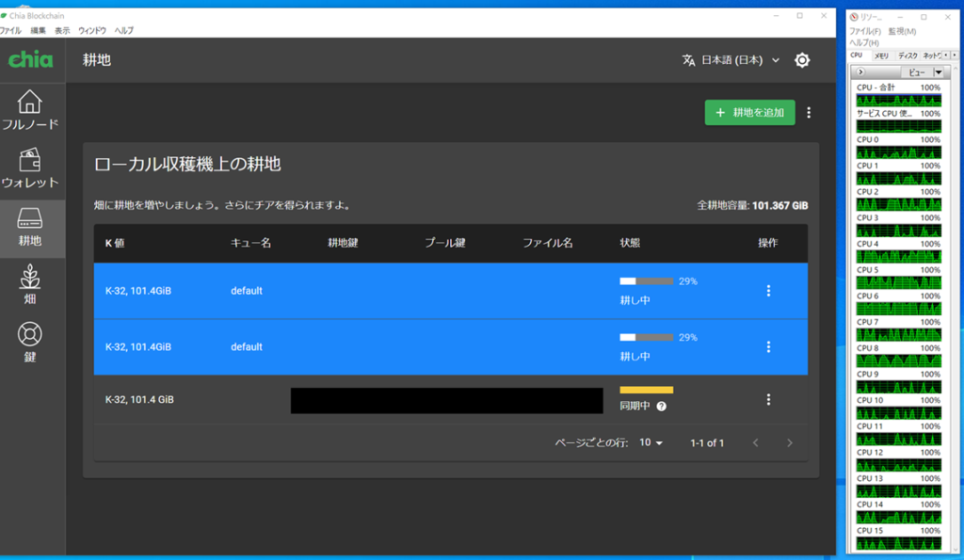Click 状態 column header
Screen dimensions: 964x560
630,243
